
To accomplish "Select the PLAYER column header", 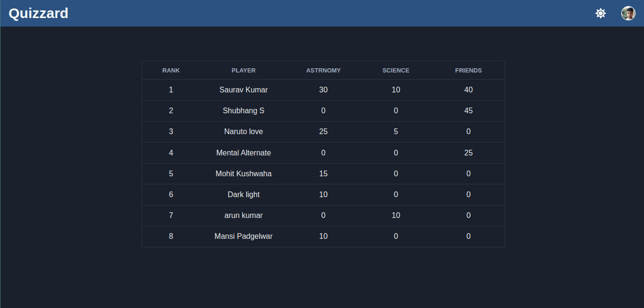I will [x=243, y=70].
